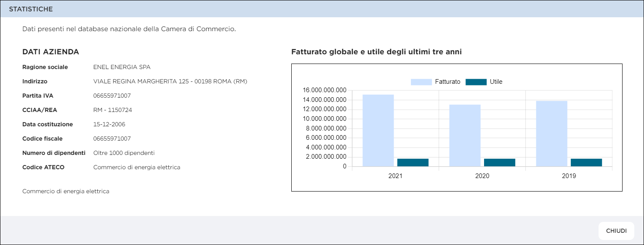This screenshot has height=245, width=644.
Task: Click the 2019 Utile bar
Action: point(586,162)
